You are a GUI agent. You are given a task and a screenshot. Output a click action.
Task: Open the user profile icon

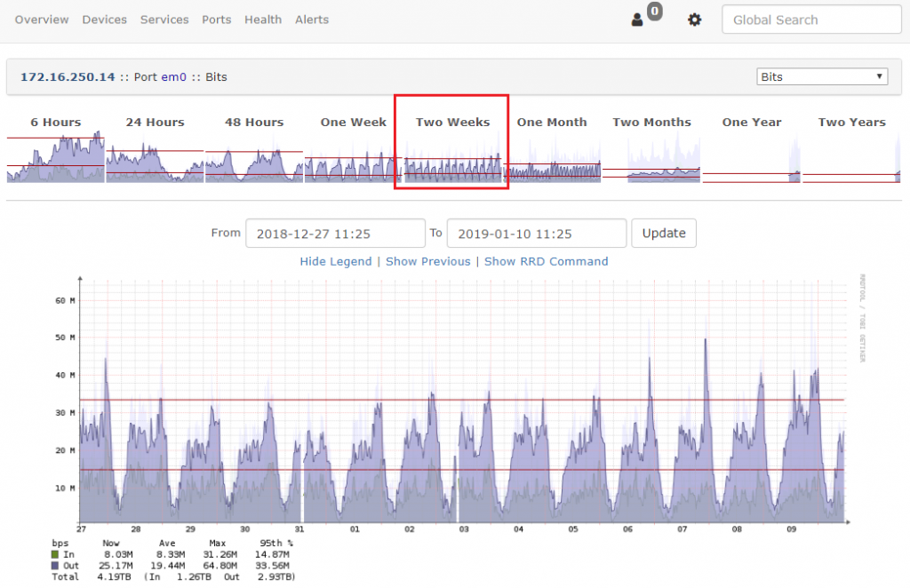636,20
